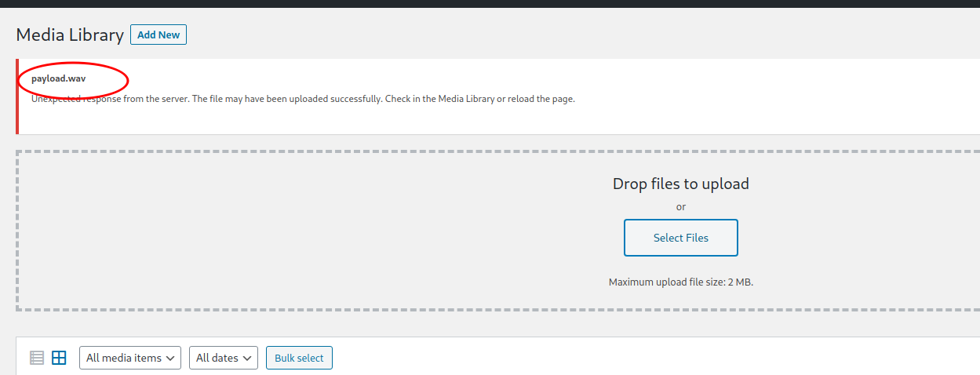The image size is (980, 375).
Task: Open the All media items dropdown
Action: coord(130,358)
